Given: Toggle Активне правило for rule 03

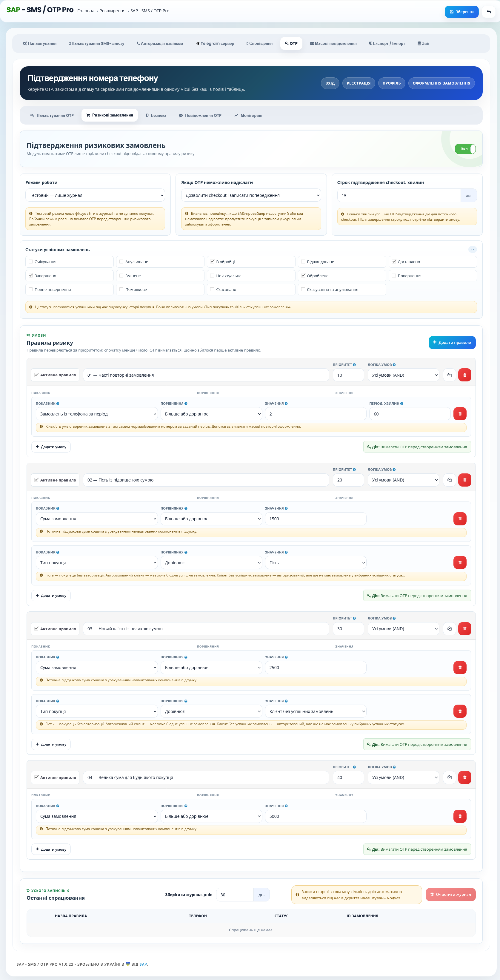Looking at the screenshot, I should click(x=36, y=628).
